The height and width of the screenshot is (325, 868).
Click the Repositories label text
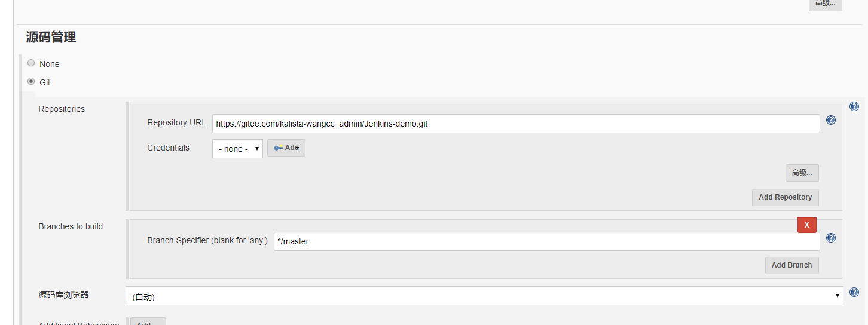[x=62, y=109]
